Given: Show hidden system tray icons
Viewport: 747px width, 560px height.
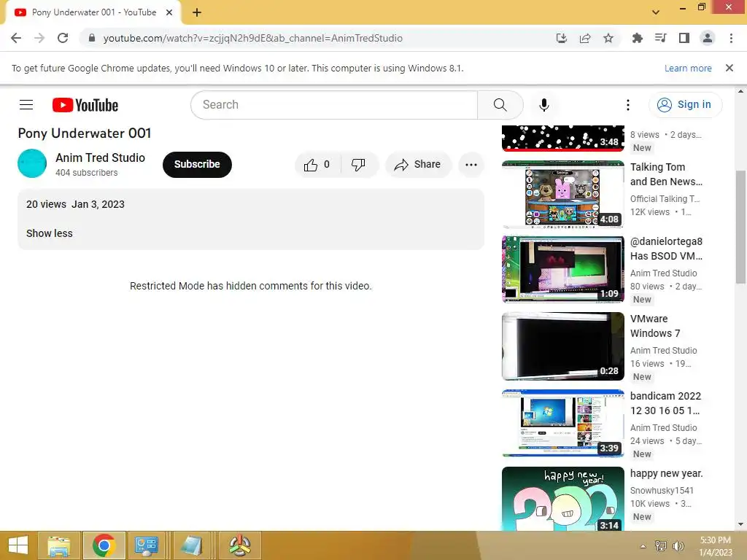Looking at the screenshot, I should pos(643,546).
